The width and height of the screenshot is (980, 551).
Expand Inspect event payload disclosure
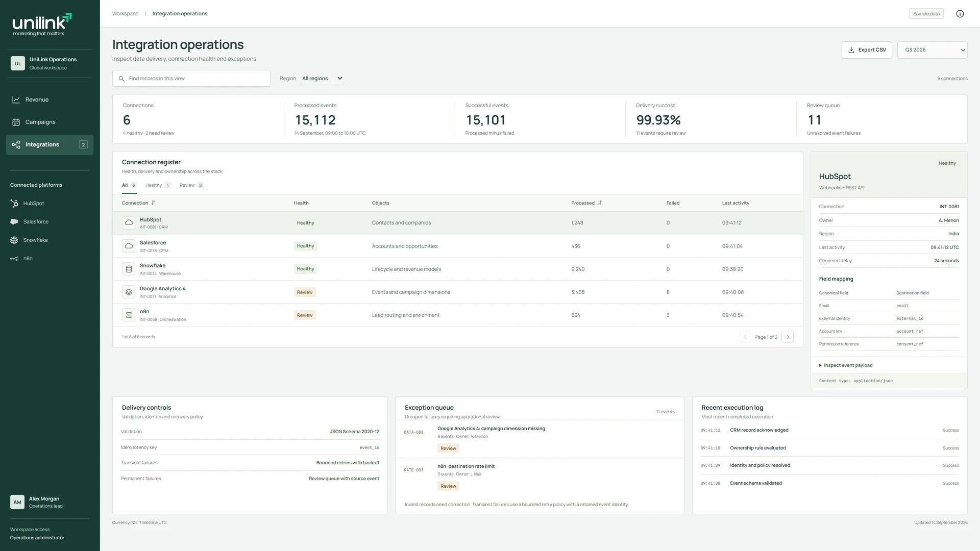pos(846,365)
